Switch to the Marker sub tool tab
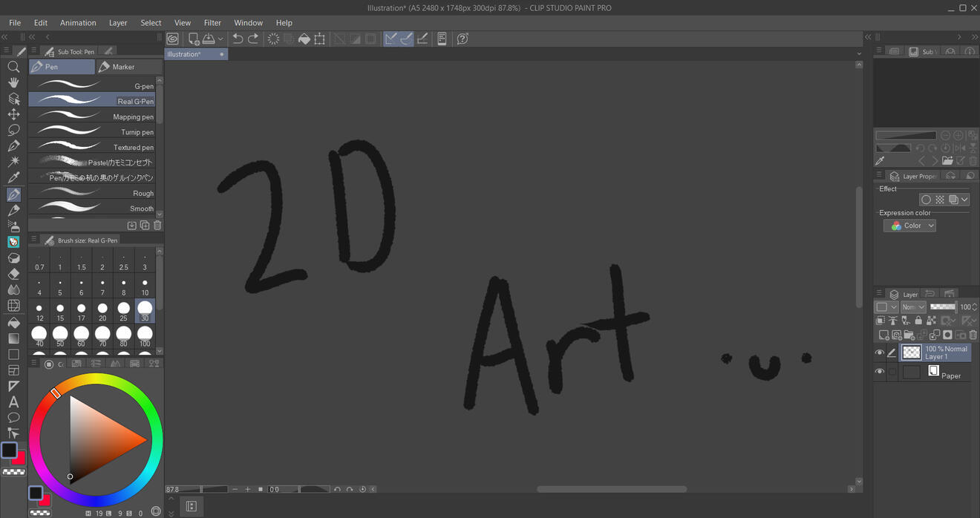Viewport: 980px width, 518px height. [x=129, y=67]
